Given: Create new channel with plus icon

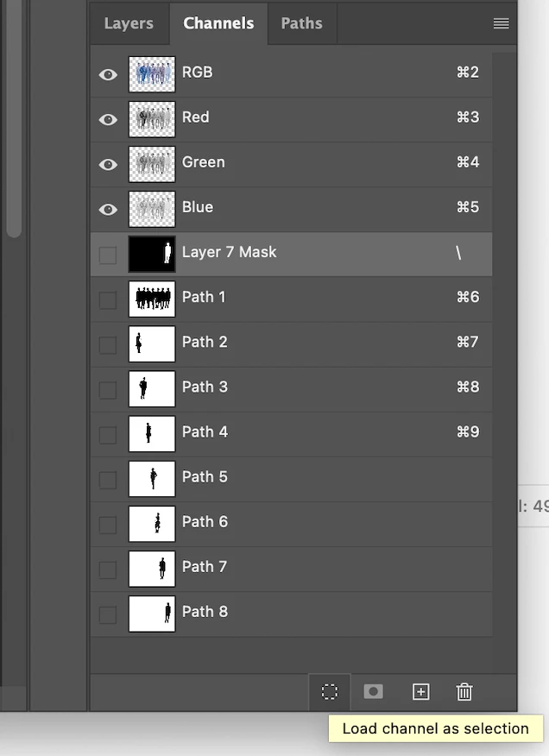Looking at the screenshot, I should (420, 692).
